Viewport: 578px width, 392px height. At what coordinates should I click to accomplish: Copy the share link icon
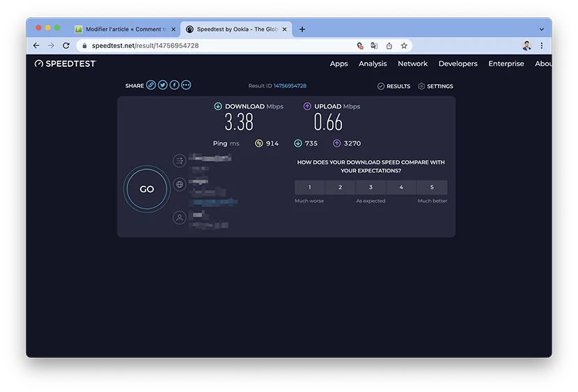[150, 85]
